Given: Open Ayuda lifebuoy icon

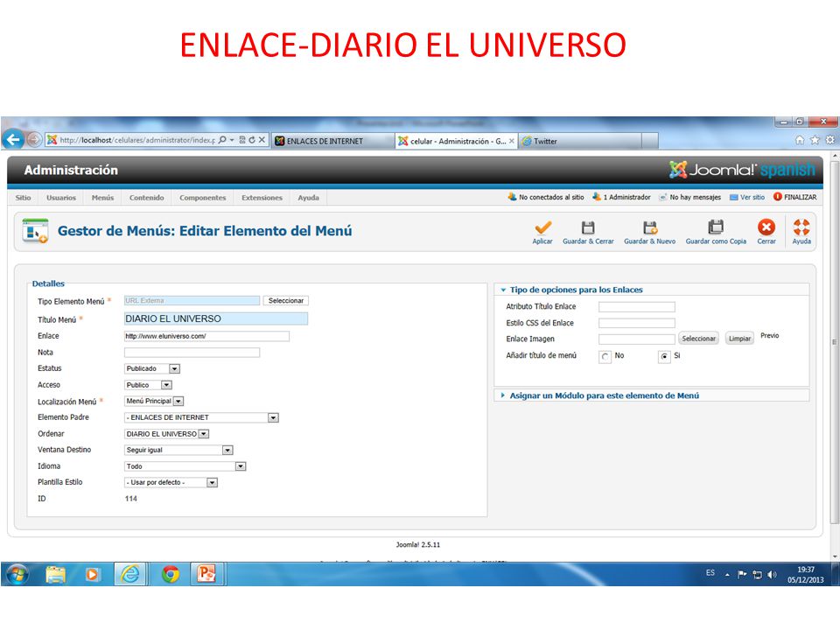Looking at the screenshot, I should (801, 227).
